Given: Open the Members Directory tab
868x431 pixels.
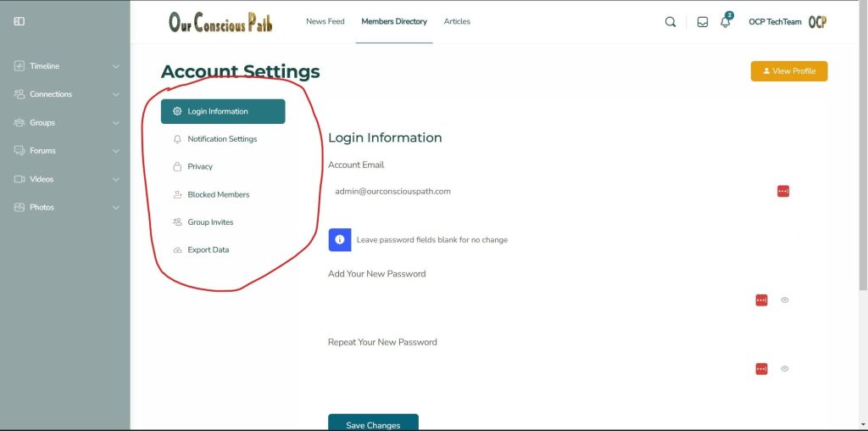Looking at the screenshot, I should pos(394,22).
